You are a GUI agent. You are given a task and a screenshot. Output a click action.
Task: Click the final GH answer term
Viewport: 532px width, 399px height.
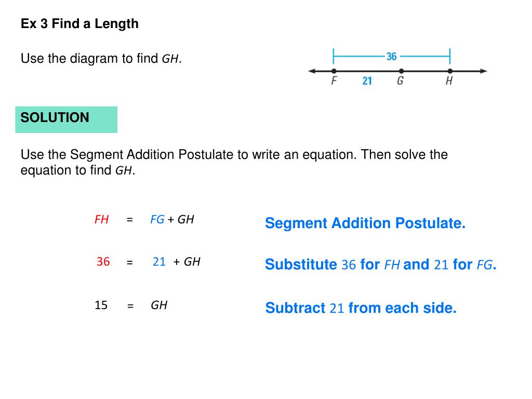tap(159, 305)
